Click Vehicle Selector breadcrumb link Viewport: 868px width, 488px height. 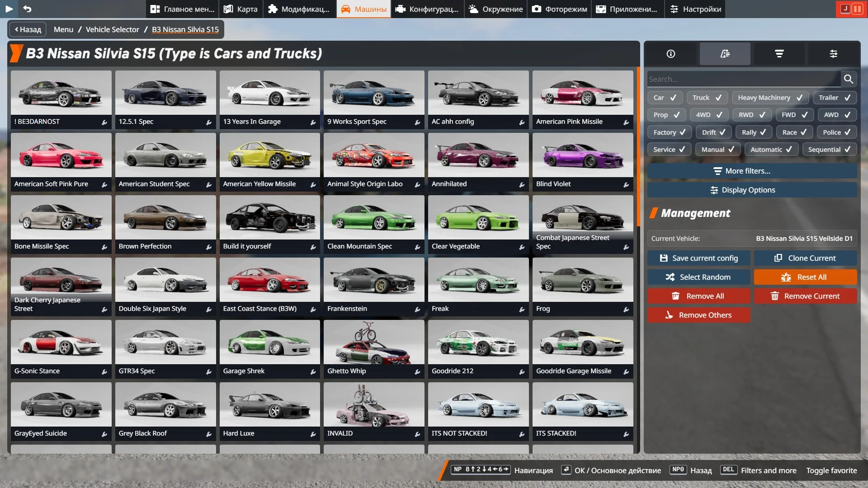click(x=113, y=29)
